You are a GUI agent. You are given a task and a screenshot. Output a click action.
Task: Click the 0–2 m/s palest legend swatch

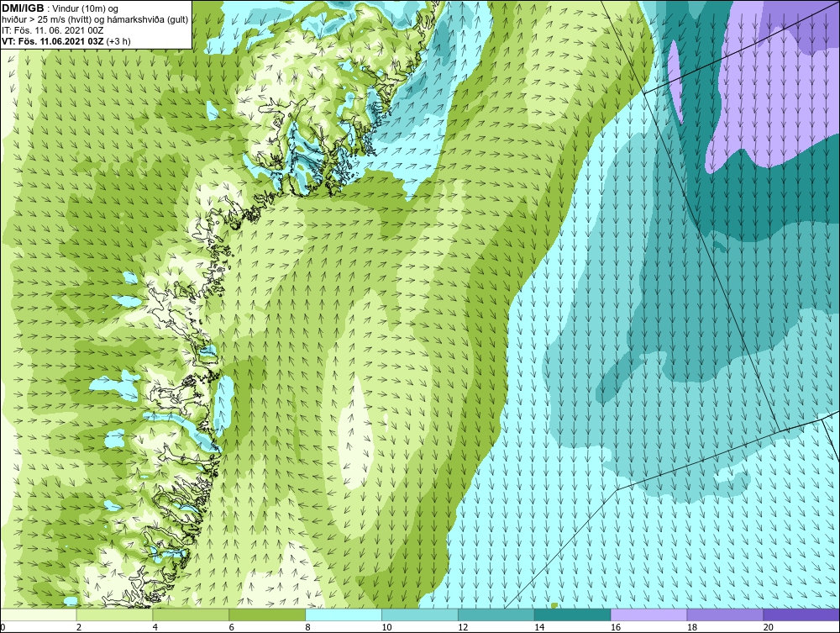[39, 615]
